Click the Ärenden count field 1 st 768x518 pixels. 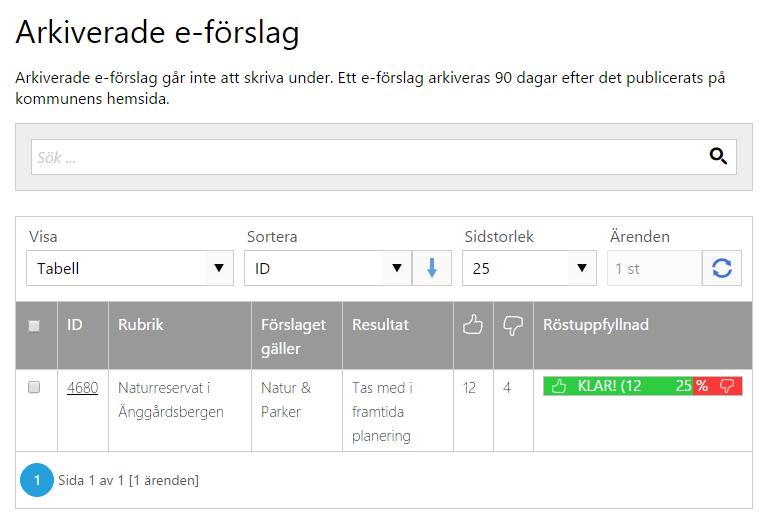point(654,268)
